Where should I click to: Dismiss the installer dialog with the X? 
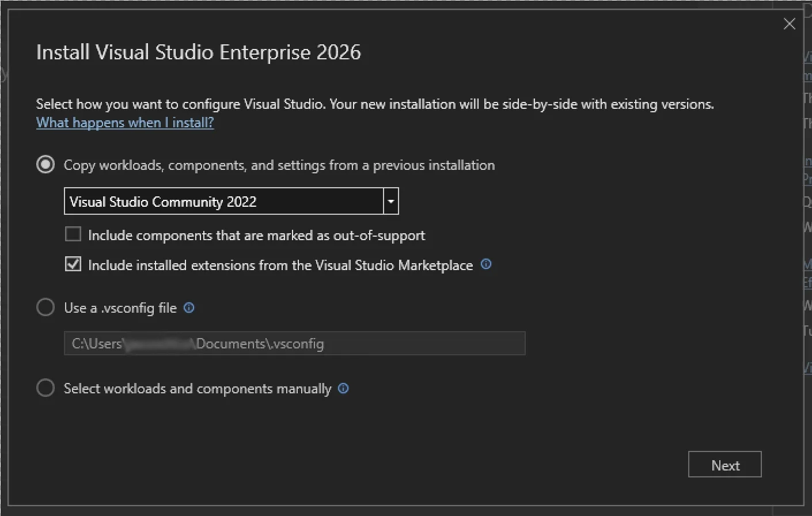tap(789, 24)
